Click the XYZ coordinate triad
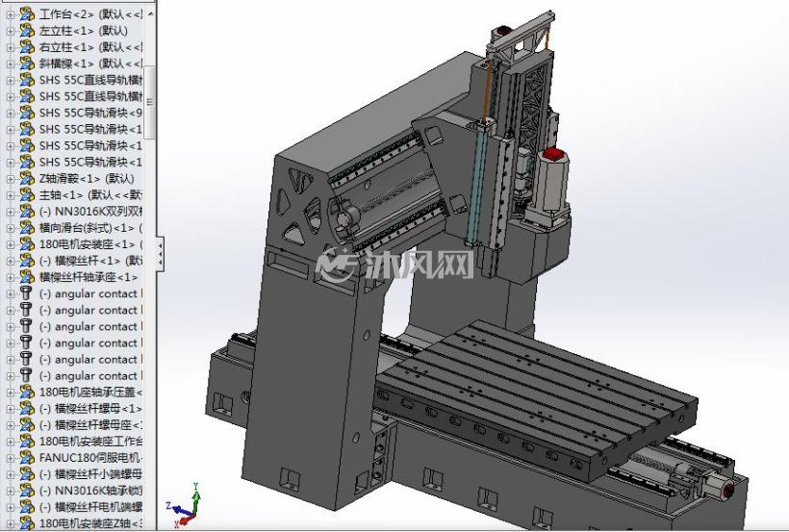This screenshot has width=789, height=532. 184,505
